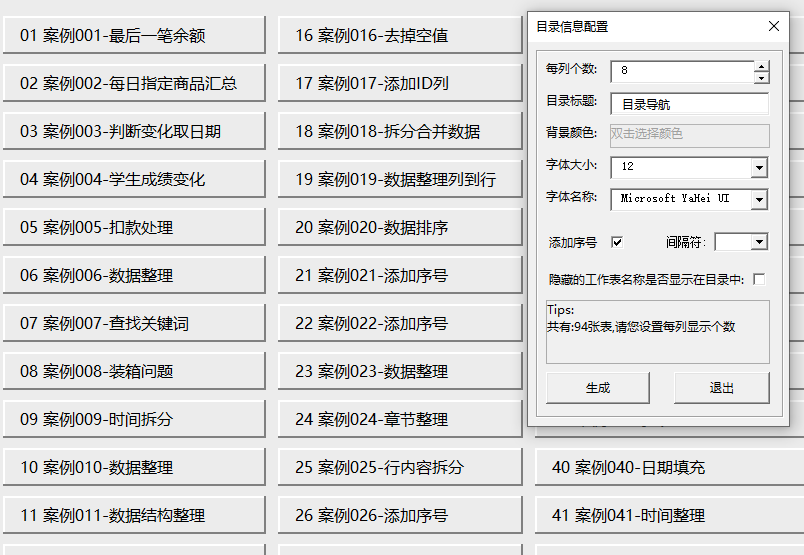Increase 每列个数 with up spinner arrow
Screen dimensions: 804x555
761,66
